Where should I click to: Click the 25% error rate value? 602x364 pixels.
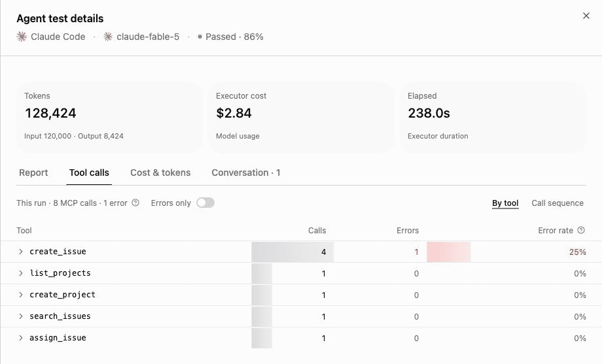click(x=578, y=252)
